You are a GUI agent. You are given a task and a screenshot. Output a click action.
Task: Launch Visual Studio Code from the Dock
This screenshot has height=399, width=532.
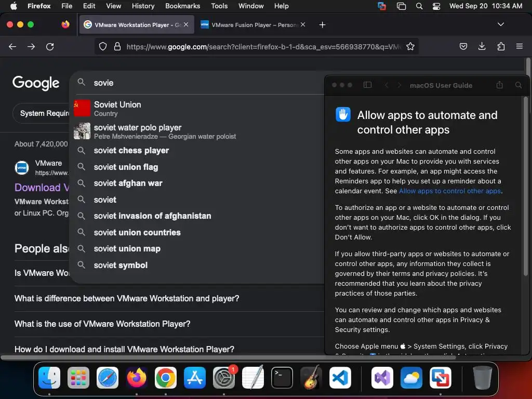340,378
